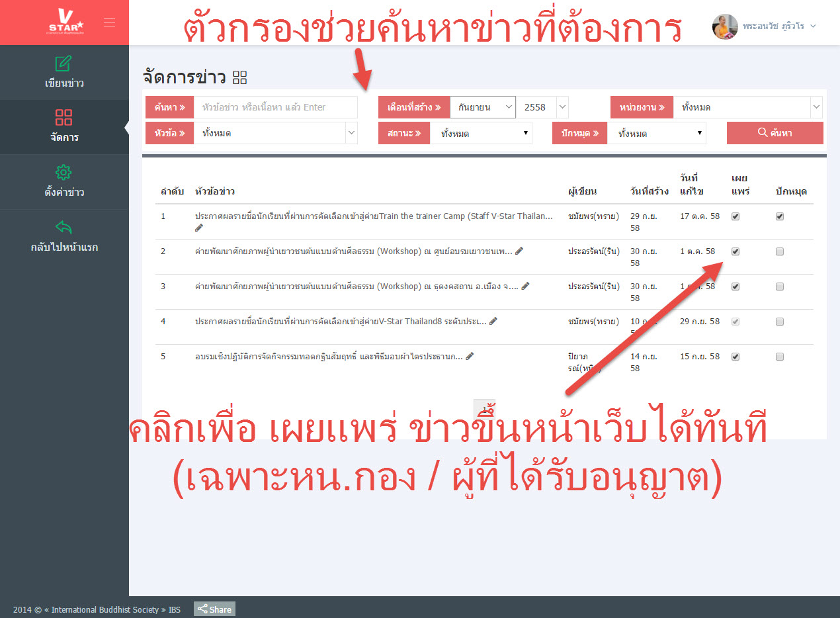
Task: Click the Share button in footer
Action: point(214,609)
